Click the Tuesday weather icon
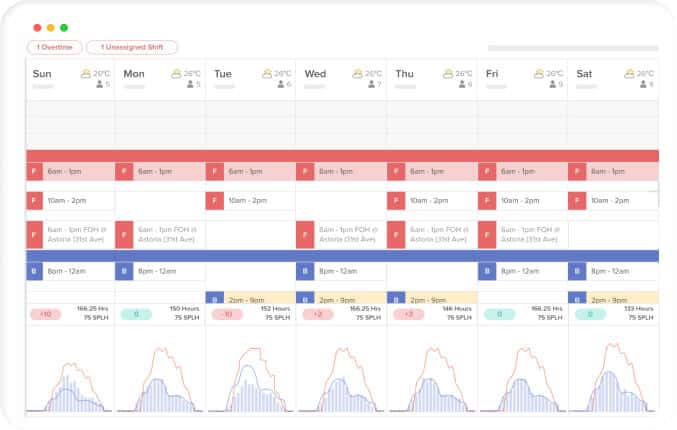This screenshot has height=430, width=677. (267, 74)
